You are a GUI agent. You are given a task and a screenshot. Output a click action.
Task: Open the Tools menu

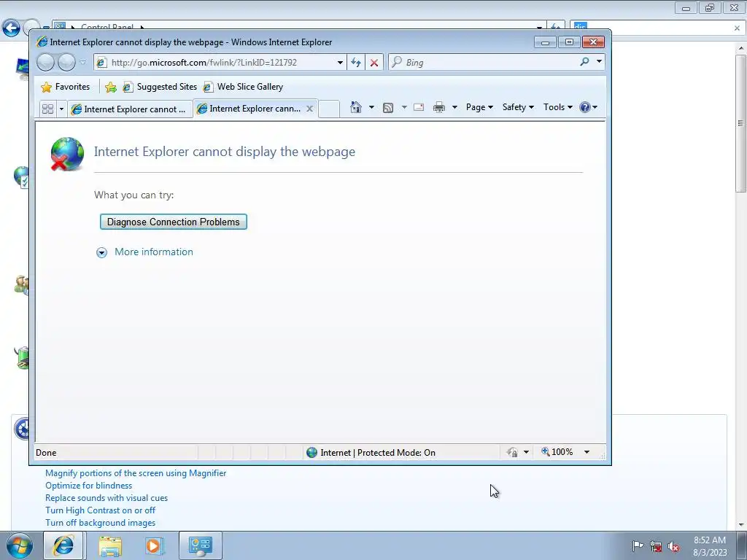(x=558, y=107)
